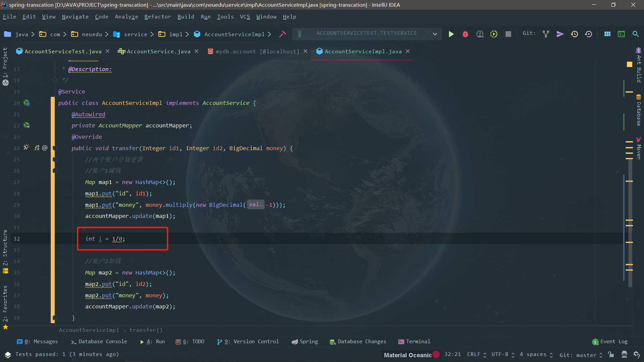Toggle tool window bars icon bottom-left

tap(8, 355)
